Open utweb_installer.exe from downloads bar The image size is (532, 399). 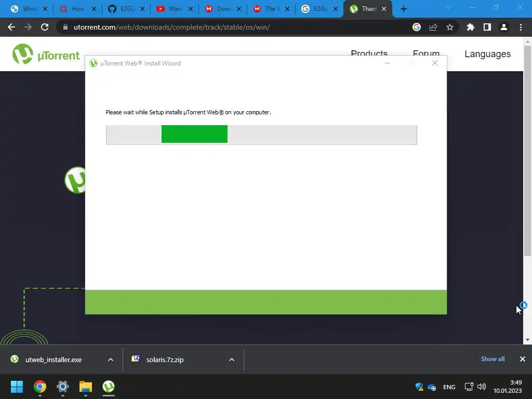point(54,360)
